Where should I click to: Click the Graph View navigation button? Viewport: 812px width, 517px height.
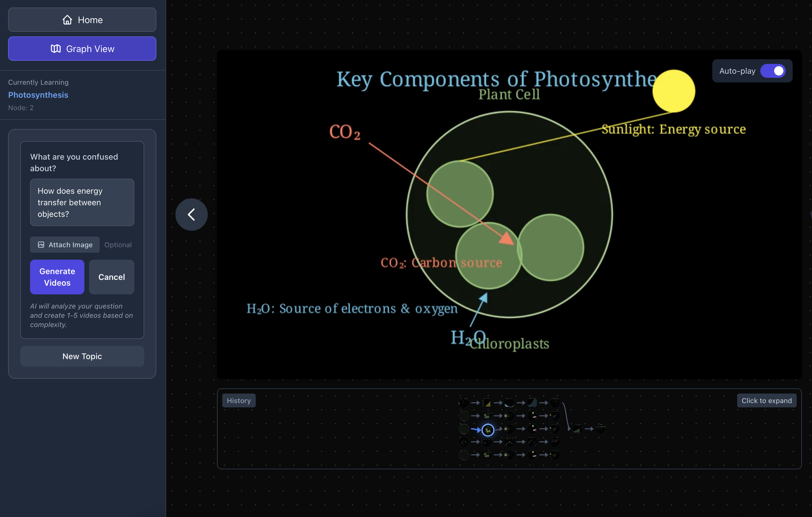pyautogui.click(x=82, y=49)
